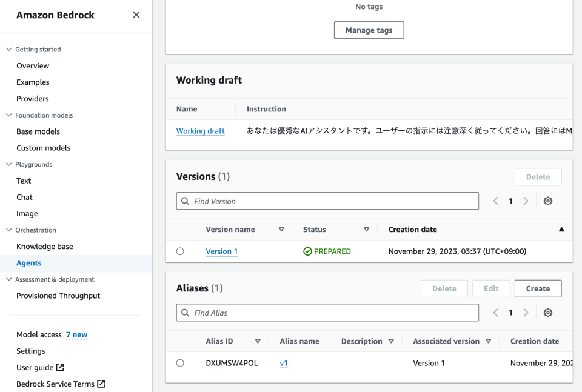This screenshot has height=392, width=582.
Task: Open the Status column filter dropdown
Action: (367, 229)
